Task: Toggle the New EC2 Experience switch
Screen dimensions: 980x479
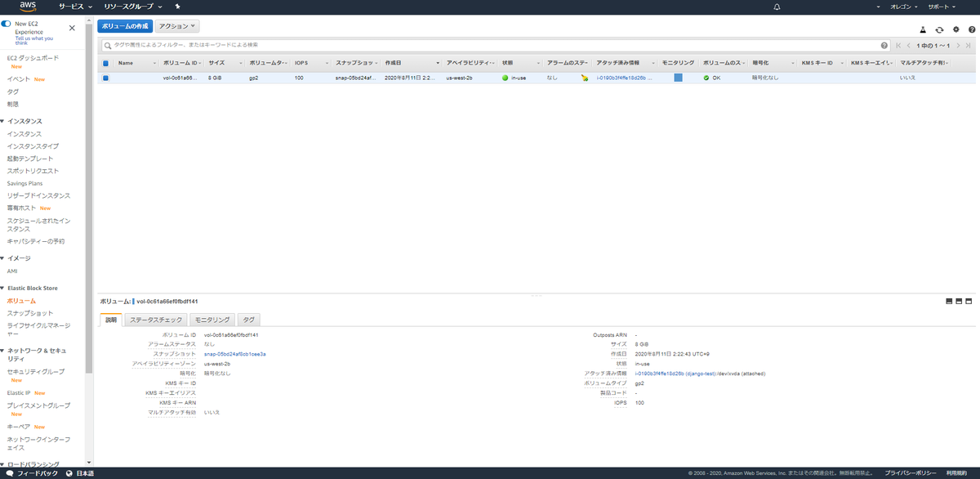Action: pos(7,25)
